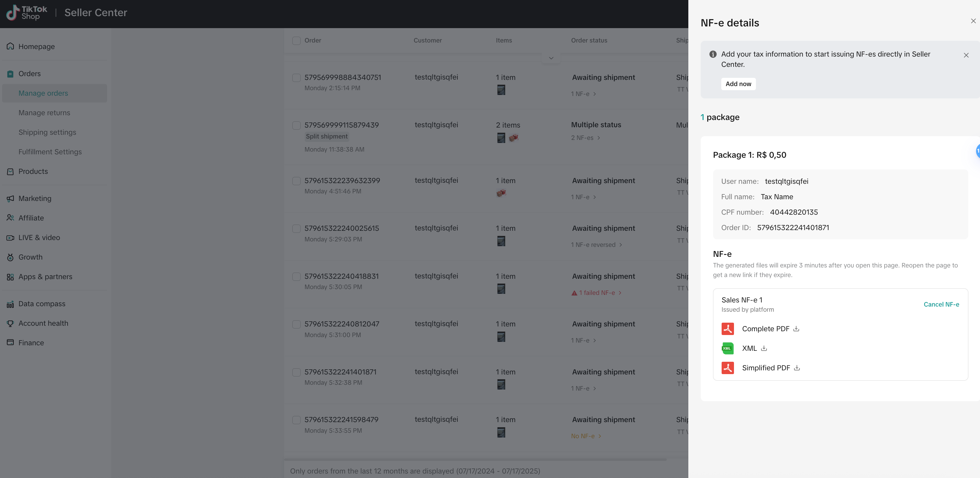Screen dimensions: 980x478
Task: Expand the collapsed filter chevron above orders
Action: [x=551, y=58]
